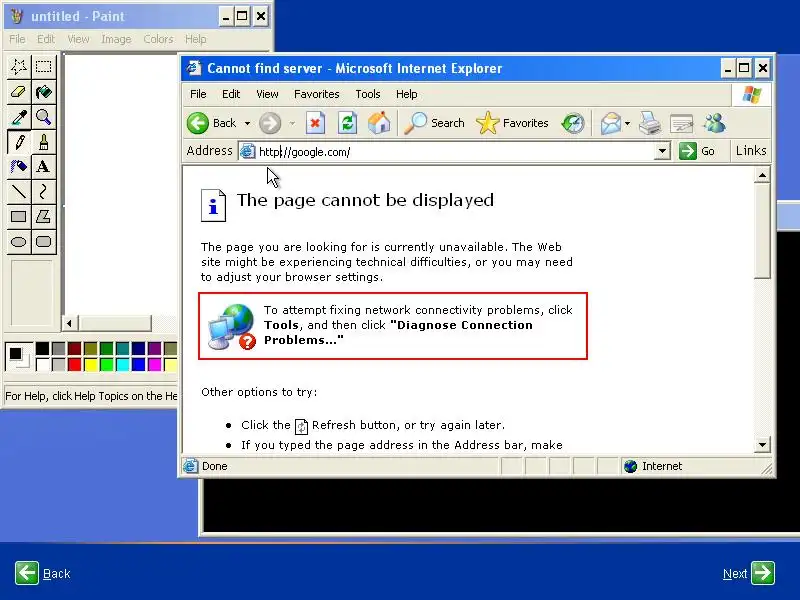Click the 'Other options to try:' text
This screenshot has width=800, height=600.
259,392
